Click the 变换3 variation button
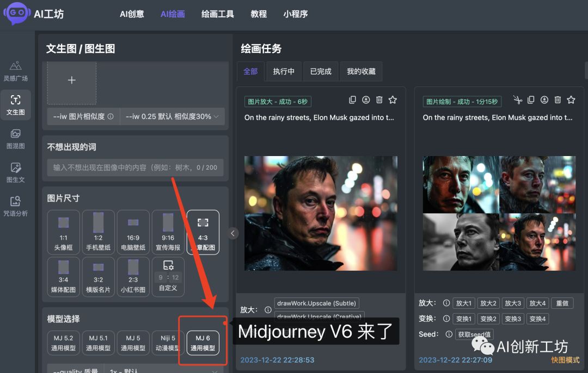The height and width of the screenshot is (373, 588). [x=513, y=319]
